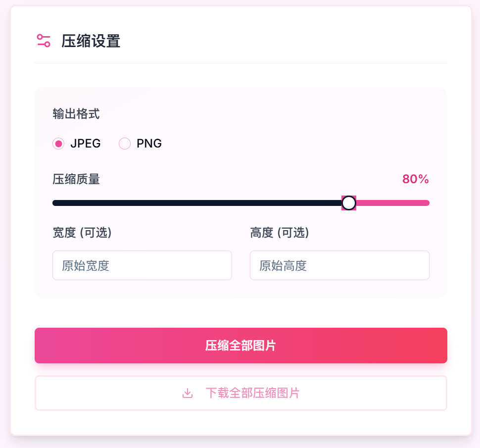480x448 pixels.
Task: Choose the PNG text label
Action: click(x=149, y=144)
